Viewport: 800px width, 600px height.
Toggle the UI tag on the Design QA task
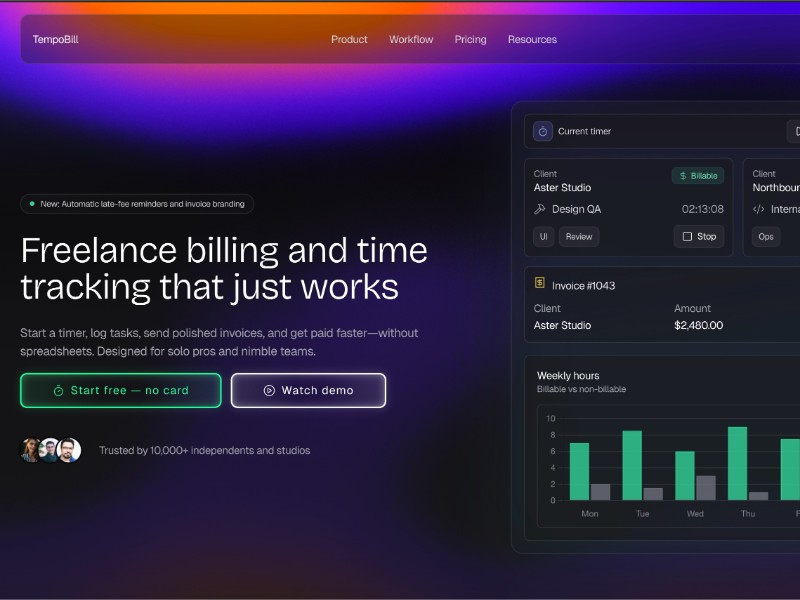tap(542, 236)
